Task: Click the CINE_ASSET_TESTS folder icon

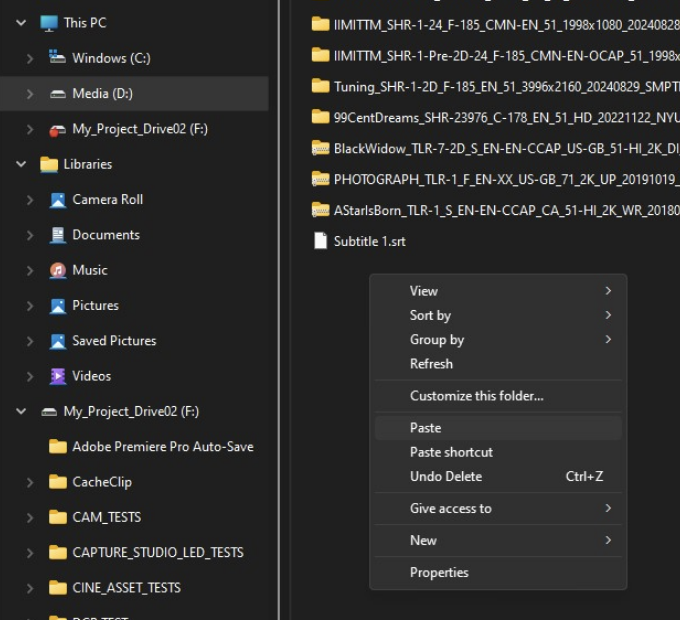Action: pyautogui.click(x=58, y=588)
